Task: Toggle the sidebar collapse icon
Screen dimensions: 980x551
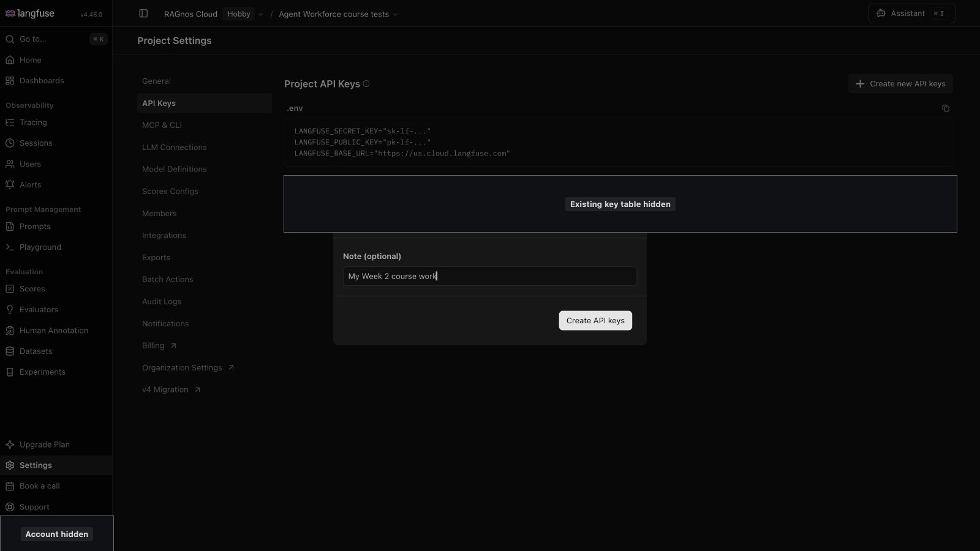Action: tap(143, 13)
